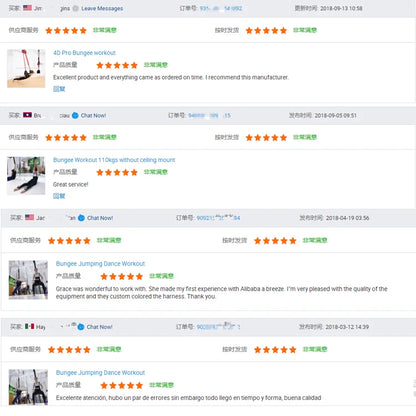Open the order number in the 2018-09-05 review

(x=210, y=115)
